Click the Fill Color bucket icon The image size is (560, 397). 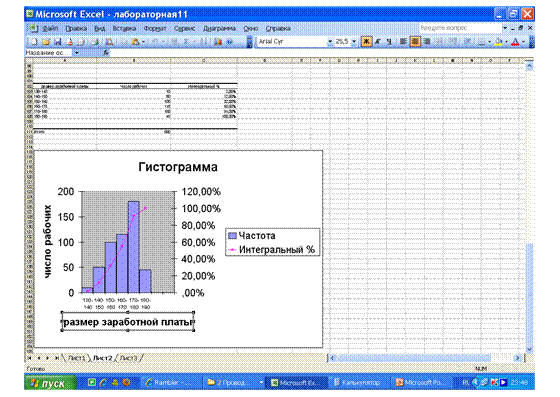click(499, 42)
